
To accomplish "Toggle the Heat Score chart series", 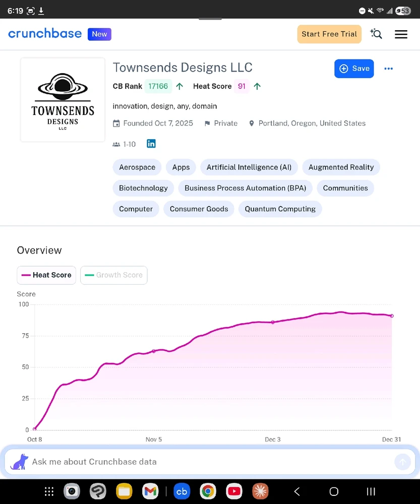I will click(x=46, y=275).
